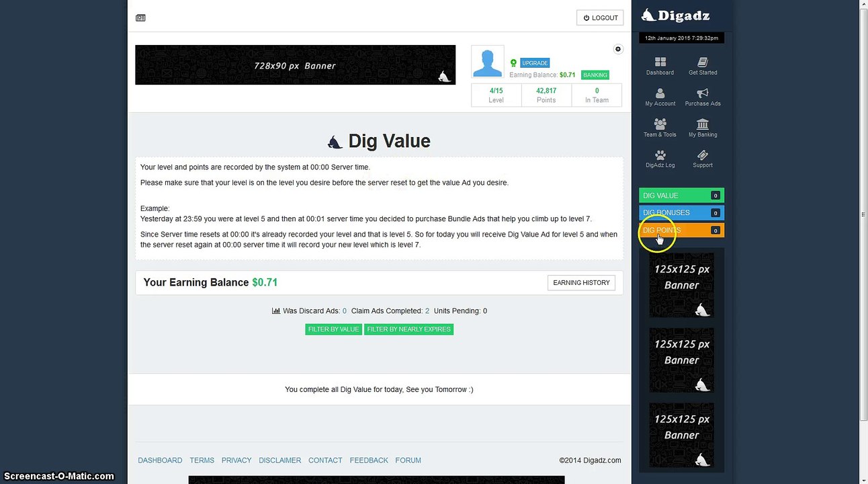Image resolution: width=868 pixels, height=484 pixels.
Task: Open the DASHBOARD footer link
Action: [160, 460]
